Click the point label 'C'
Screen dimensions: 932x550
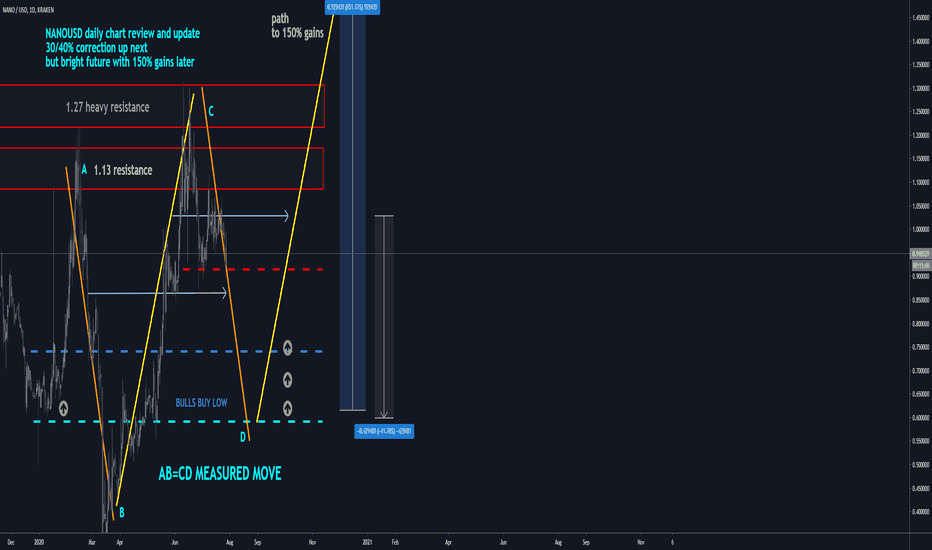pyautogui.click(x=211, y=111)
